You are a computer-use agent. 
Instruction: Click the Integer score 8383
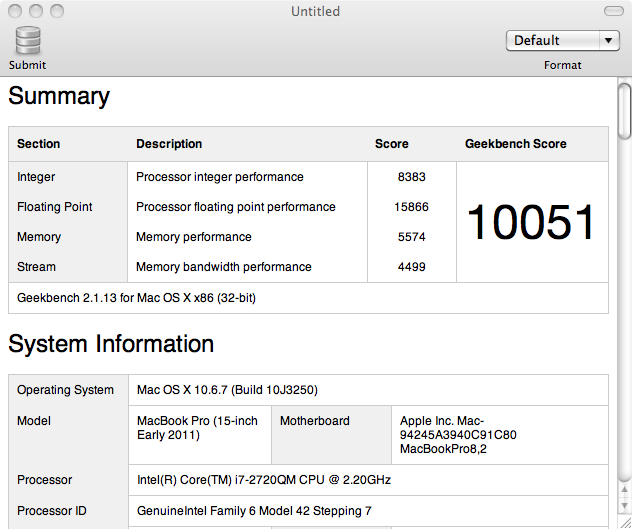[412, 177]
